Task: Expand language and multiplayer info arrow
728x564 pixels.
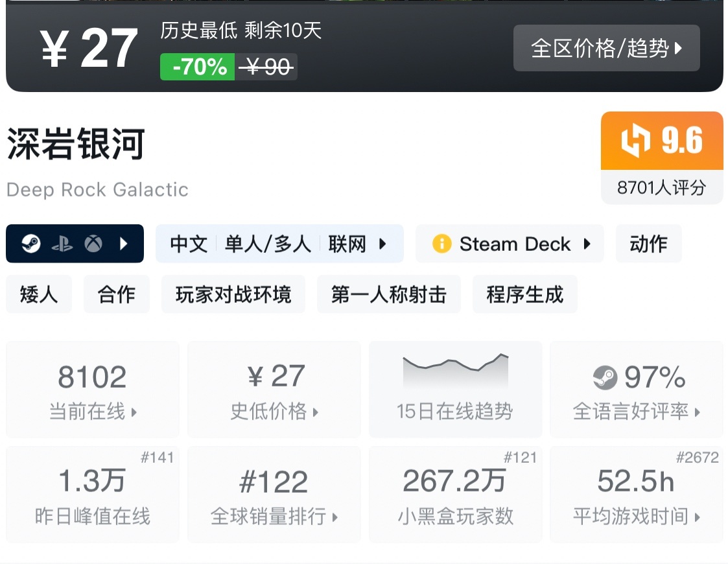Action: pyautogui.click(x=382, y=244)
